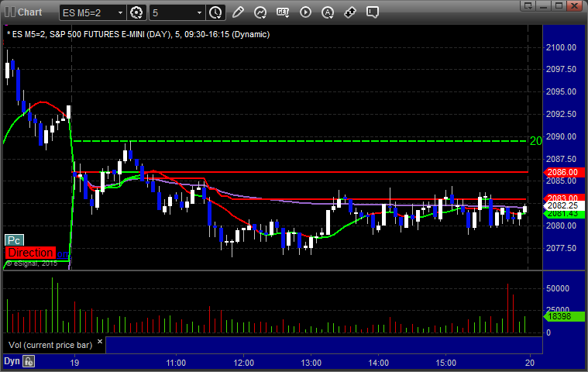588x372 pixels.
Task: Click the blue link beside Direction
Action: point(63,254)
